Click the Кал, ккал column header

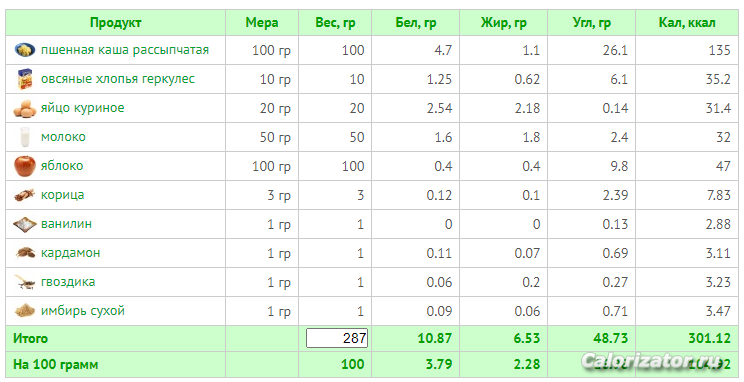coord(687,22)
